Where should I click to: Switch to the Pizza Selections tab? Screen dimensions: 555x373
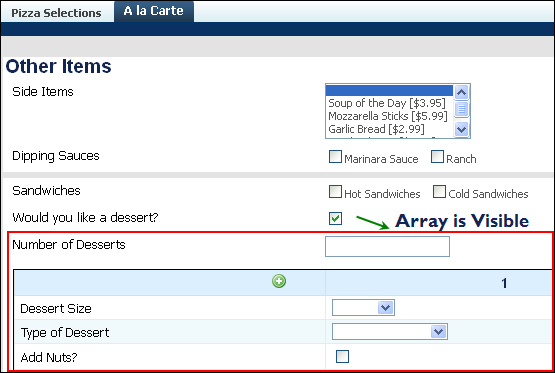(57, 13)
